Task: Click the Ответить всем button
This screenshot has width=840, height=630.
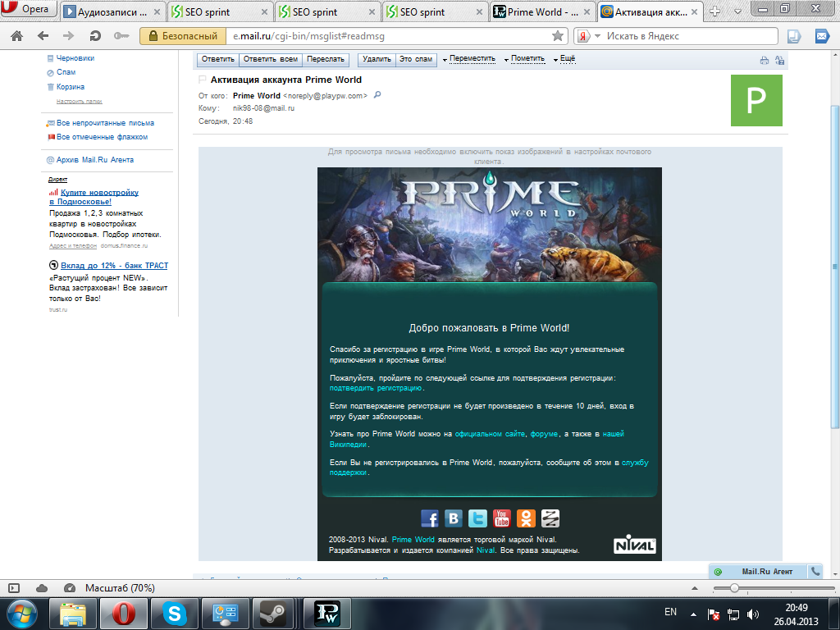Action: pos(271,59)
